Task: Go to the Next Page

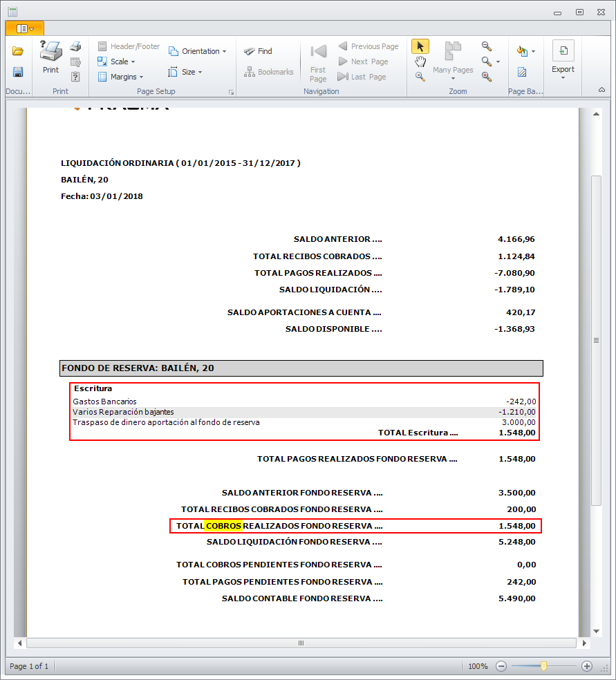Action: 364,62
